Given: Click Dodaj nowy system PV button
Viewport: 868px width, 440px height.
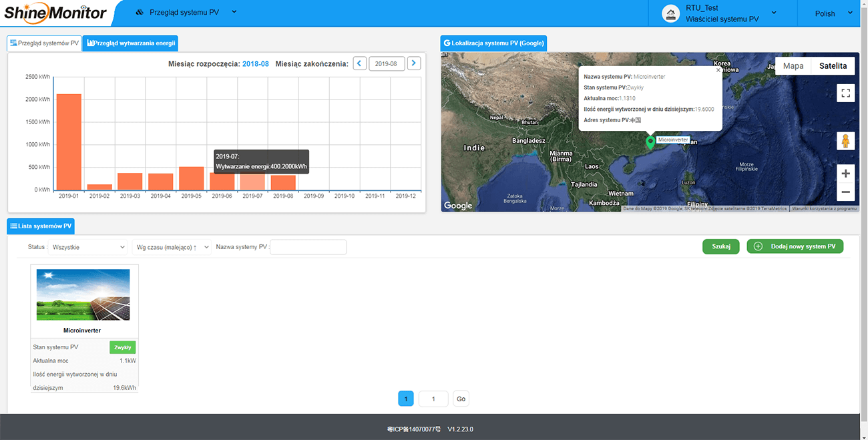Looking at the screenshot, I should 795,246.
